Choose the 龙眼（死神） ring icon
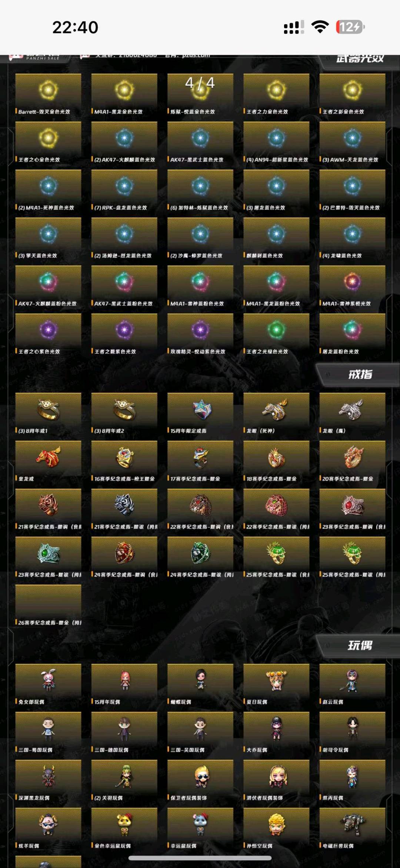Image resolution: width=400 pixels, height=868 pixels. point(276,409)
